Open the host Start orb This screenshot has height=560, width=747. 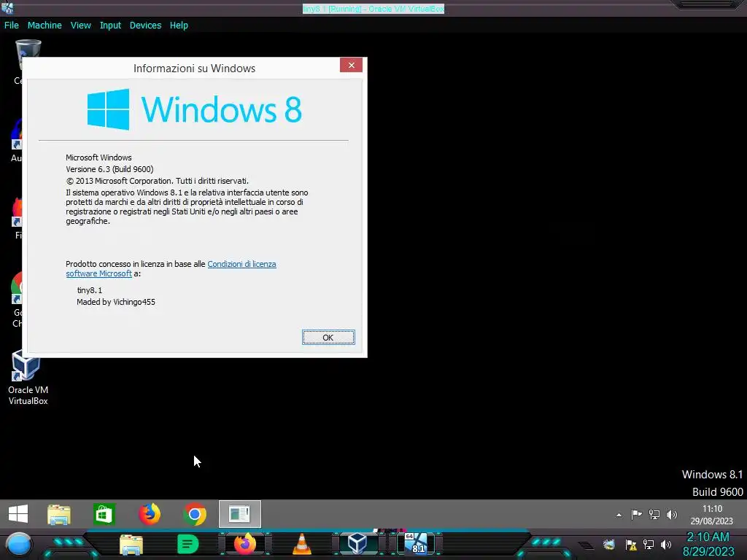pos(18,545)
